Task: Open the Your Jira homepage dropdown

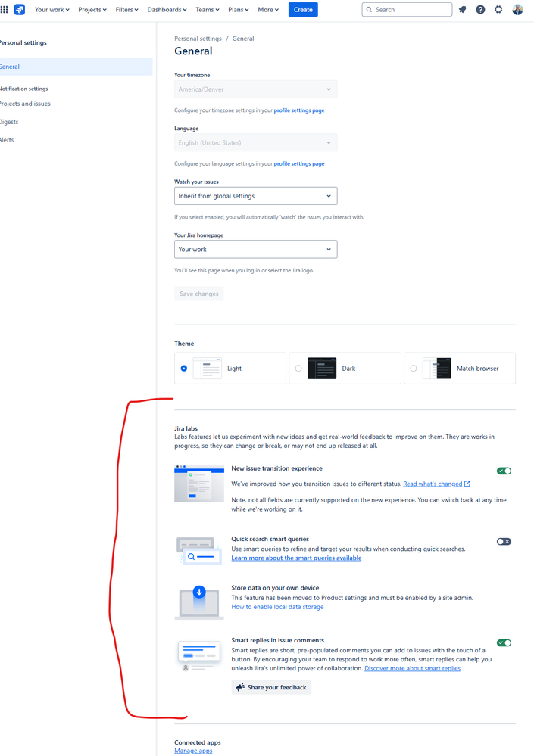Action: 256,249
